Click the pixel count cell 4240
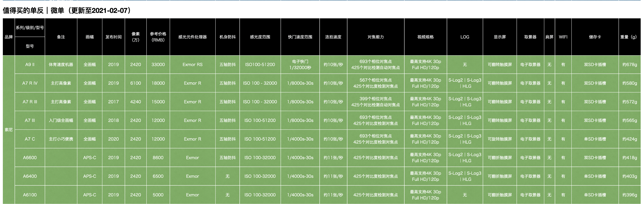The width and height of the screenshot is (644, 204). pyautogui.click(x=135, y=102)
